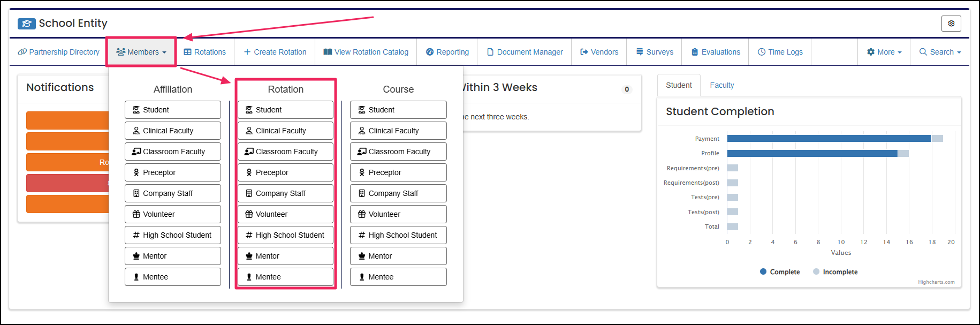980x325 pixels.
Task: Open the Evaluations page
Action: click(716, 52)
